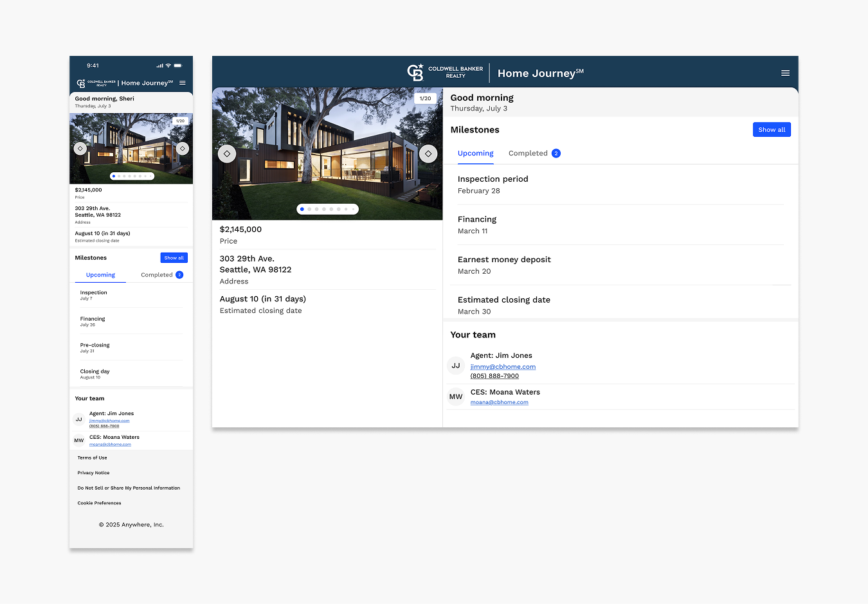The width and height of the screenshot is (868, 604).
Task: Go to next photo in mobile carousel
Action: 183,148
